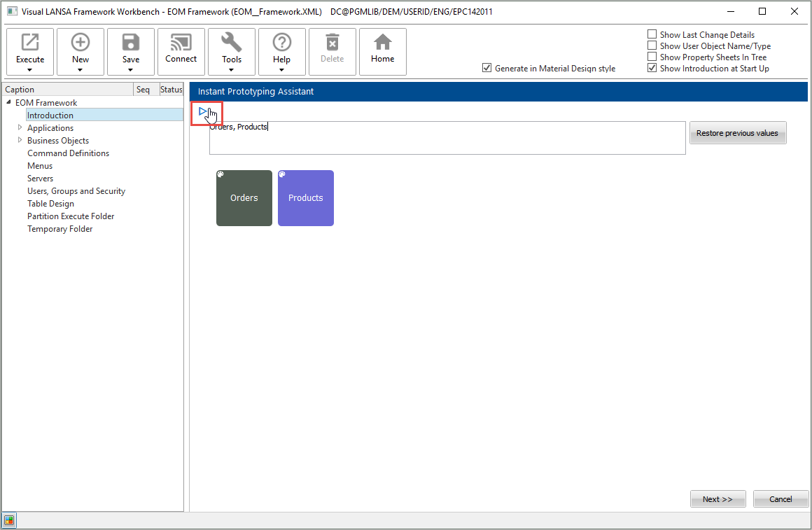Viewport: 812px width, 530px height.
Task: Click Restore previous values button
Action: 738,133
